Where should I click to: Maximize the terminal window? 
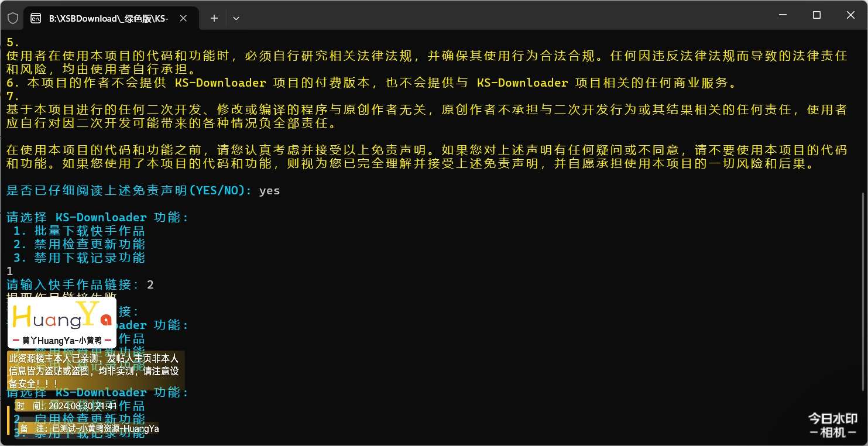[816, 15]
